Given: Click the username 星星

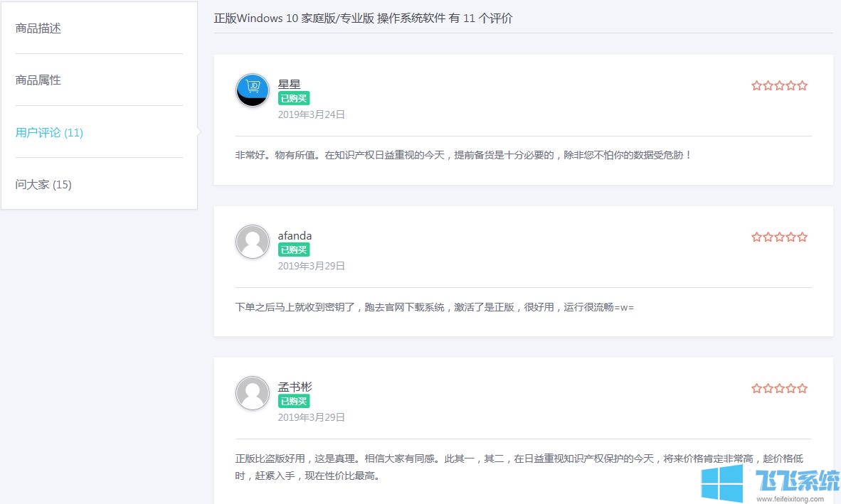Looking at the screenshot, I should pyautogui.click(x=290, y=85).
